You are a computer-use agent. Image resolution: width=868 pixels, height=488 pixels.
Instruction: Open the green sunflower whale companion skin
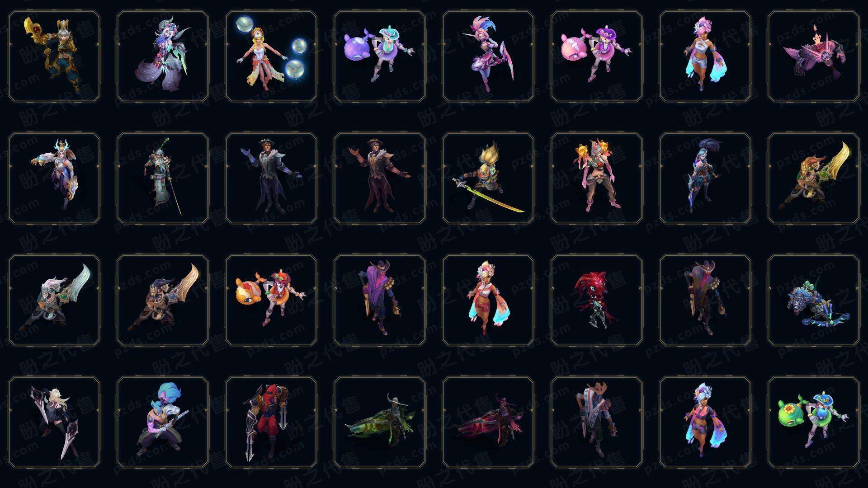[814, 422]
